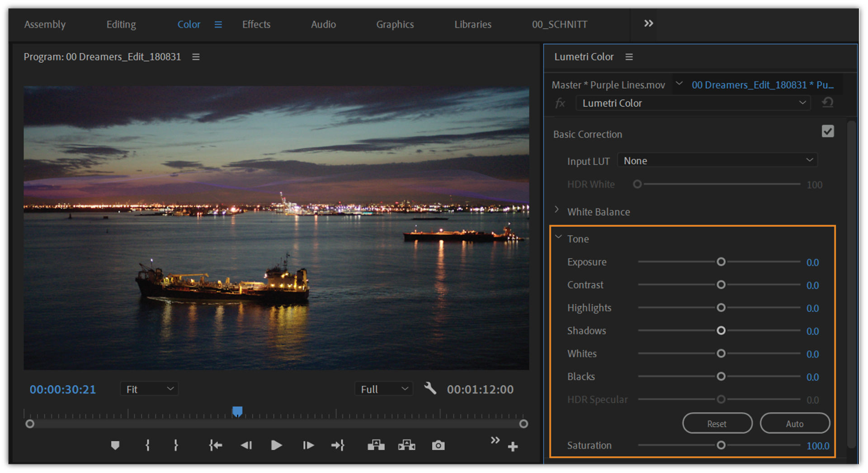This screenshot has width=868, height=473.
Task: Expand the White Balance section
Action: (x=557, y=210)
